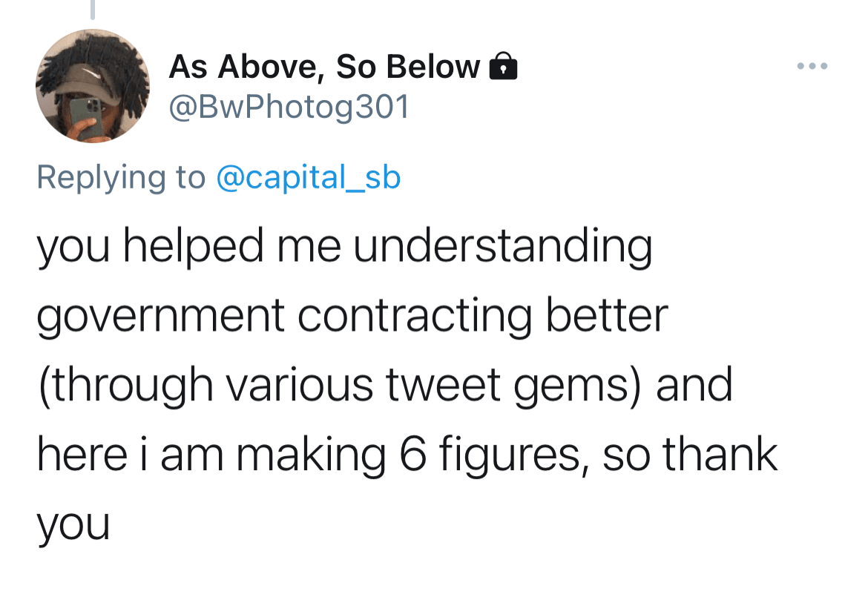
Task: Click the word "better" in the tweet
Action: (x=606, y=316)
